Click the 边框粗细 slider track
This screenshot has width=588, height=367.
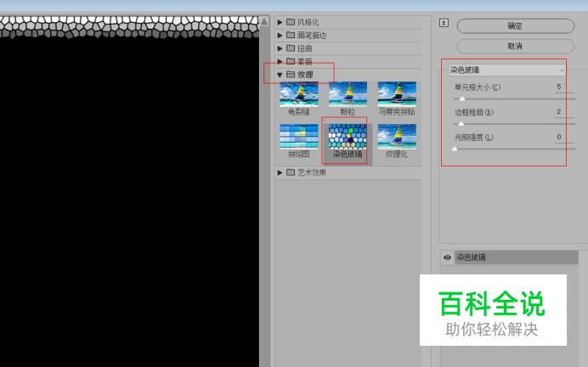514,124
